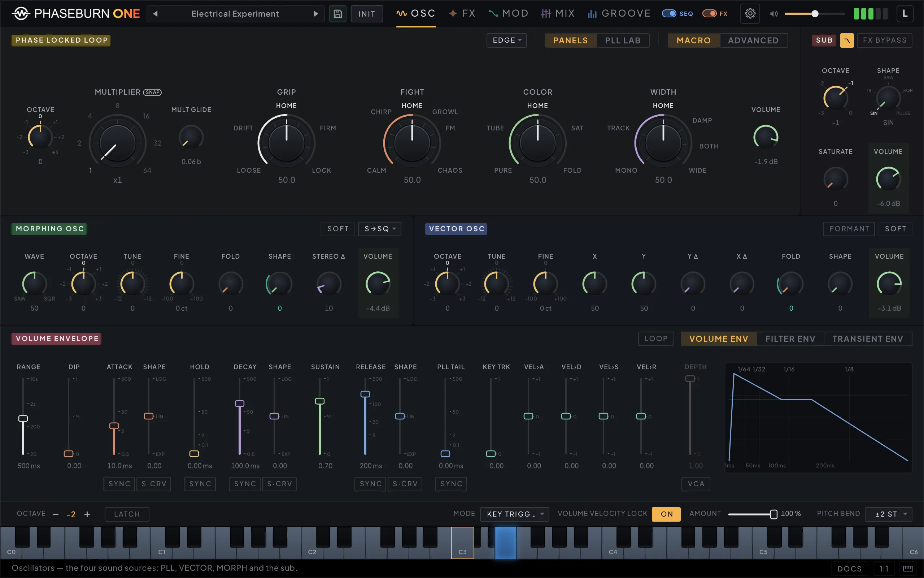
Task: Open the KEY TRIGG mode dropdown
Action: coord(514,514)
